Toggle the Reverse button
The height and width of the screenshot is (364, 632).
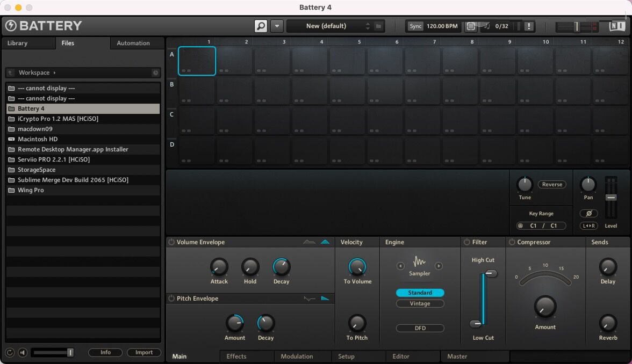coord(552,185)
